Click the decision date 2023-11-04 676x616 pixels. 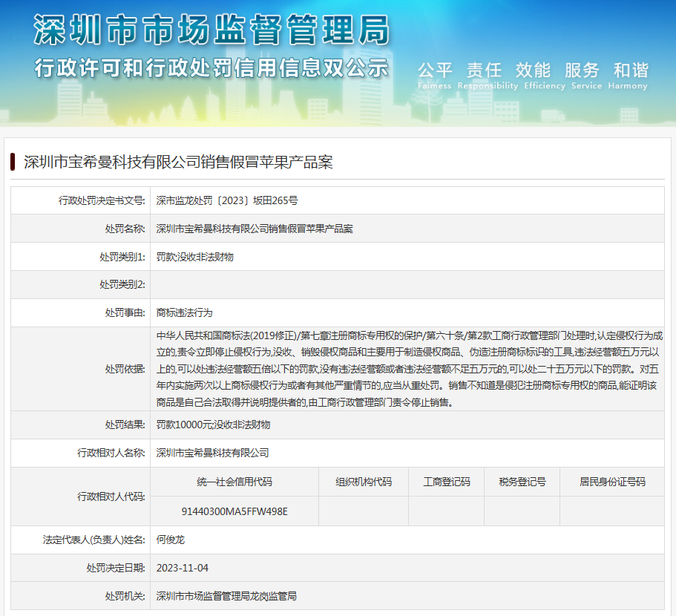pyautogui.click(x=183, y=568)
